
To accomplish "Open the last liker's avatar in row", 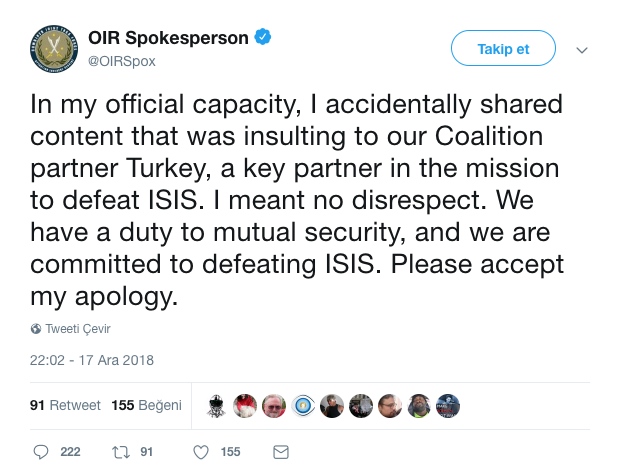I will [x=447, y=405].
